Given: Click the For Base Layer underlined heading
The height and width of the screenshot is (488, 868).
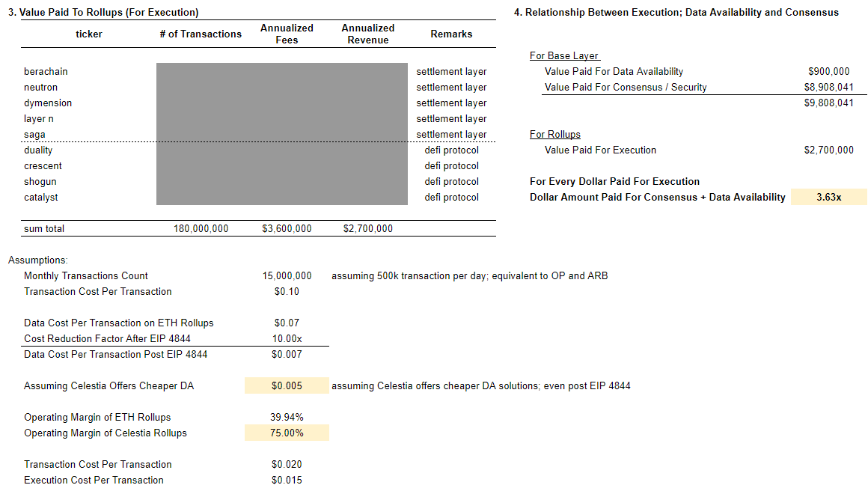Looking at the screenshot, I should pos(564,55).
